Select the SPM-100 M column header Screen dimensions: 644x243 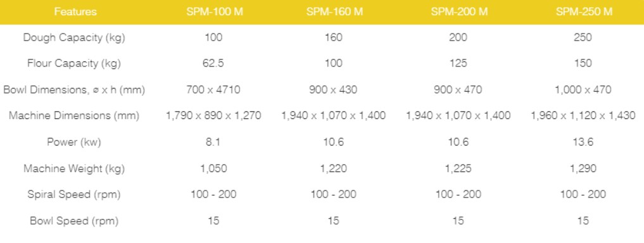(x=215, y=11)
